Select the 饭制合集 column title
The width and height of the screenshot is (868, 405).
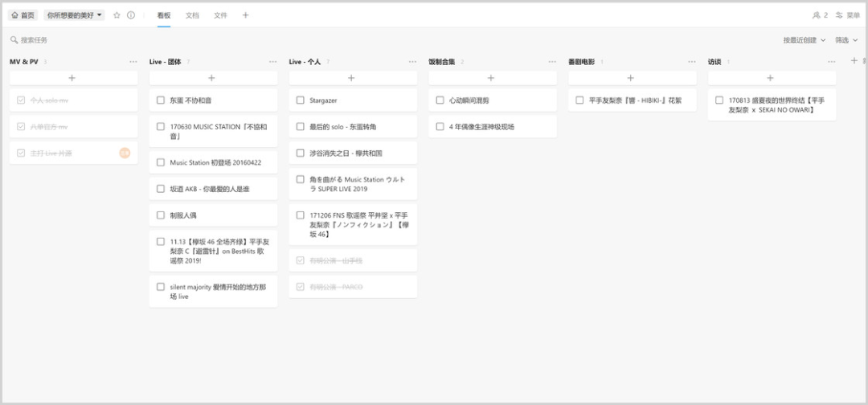442,62
